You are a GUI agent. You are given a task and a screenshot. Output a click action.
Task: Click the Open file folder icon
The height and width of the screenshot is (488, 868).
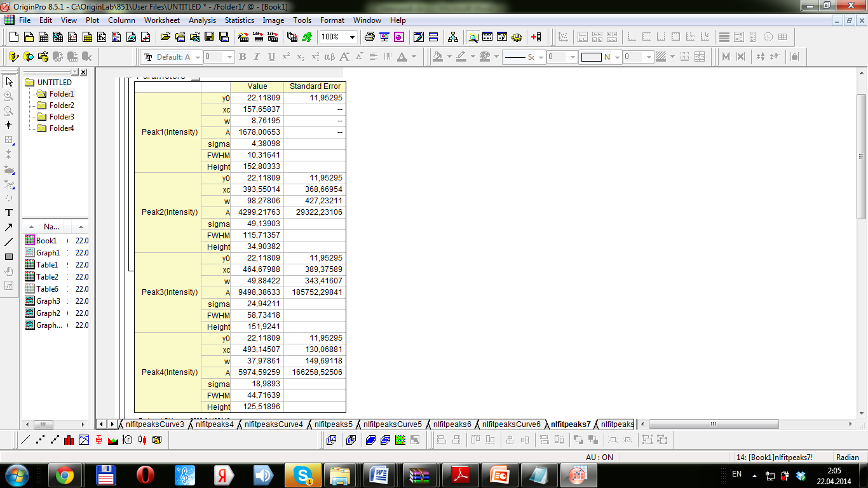[x=165, y=37]
